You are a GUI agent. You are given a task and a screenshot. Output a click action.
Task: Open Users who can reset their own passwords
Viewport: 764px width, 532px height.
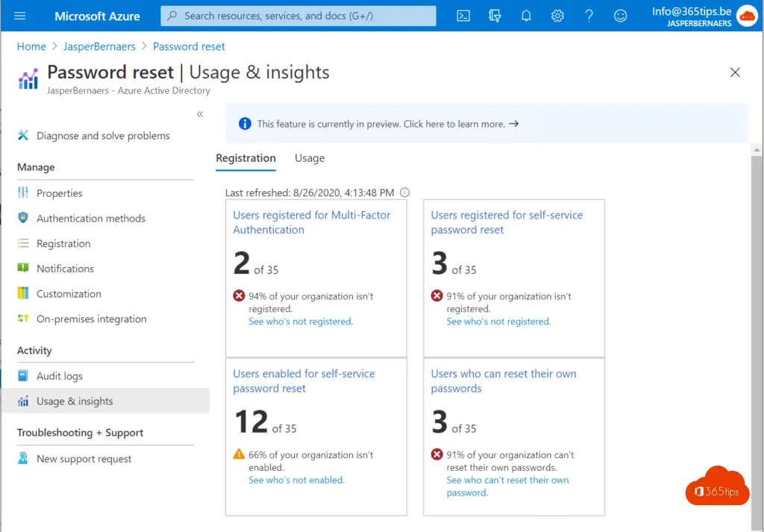504,381
